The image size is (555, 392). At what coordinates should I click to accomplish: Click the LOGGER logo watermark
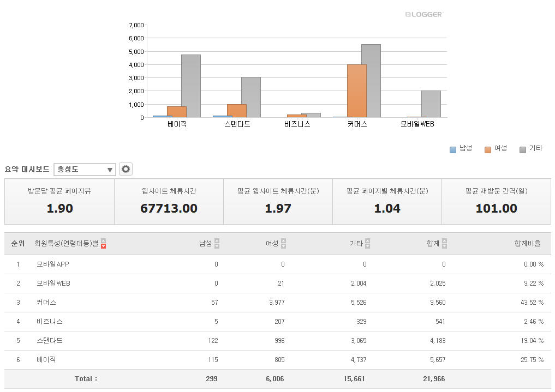coord(424,14)
